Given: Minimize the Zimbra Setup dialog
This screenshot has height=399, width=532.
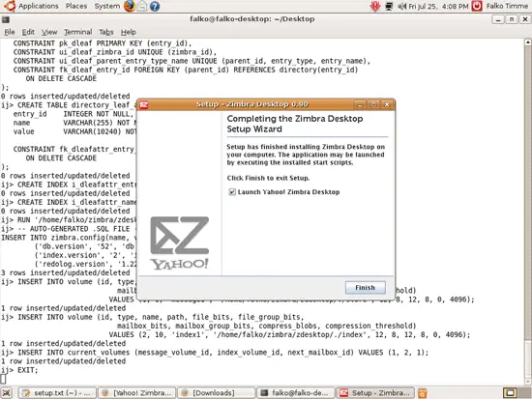Looking at the screenshot, I should pyautogui.click(x=360, y=104).
